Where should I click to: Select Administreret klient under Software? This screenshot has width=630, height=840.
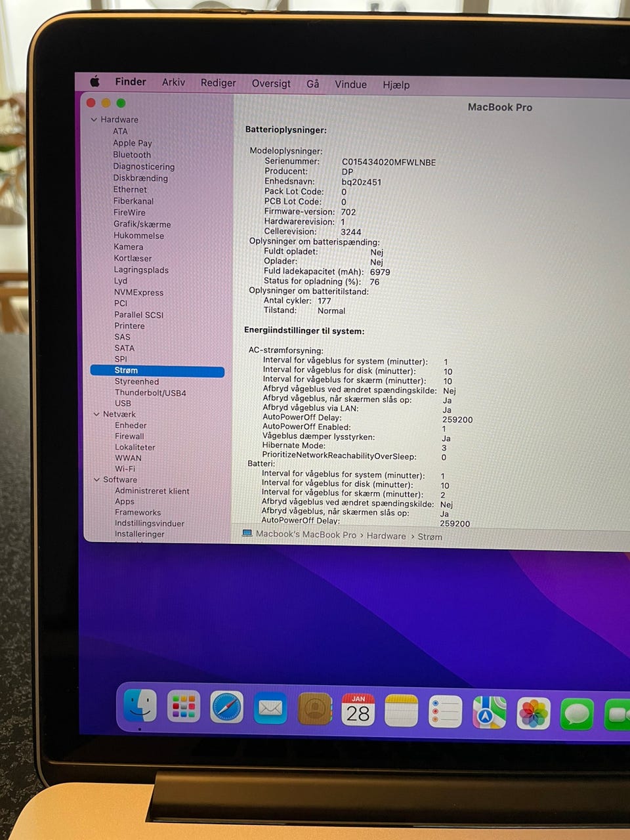[x=152, y=491]
